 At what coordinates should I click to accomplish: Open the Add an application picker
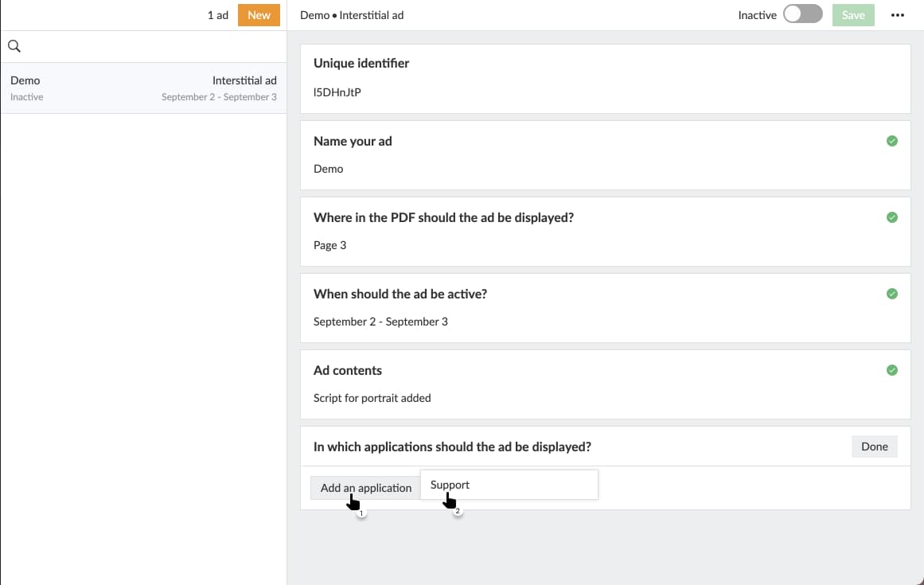(x=365, y=488)
